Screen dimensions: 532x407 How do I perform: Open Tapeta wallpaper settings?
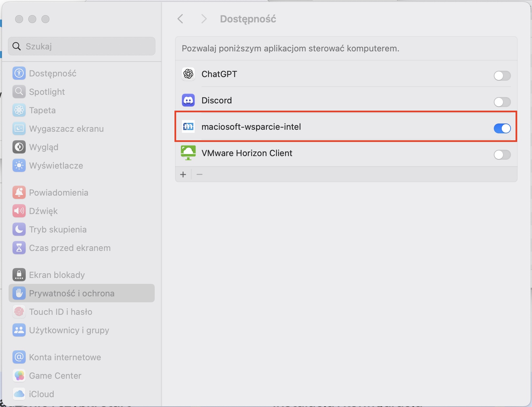click(42, 110)
